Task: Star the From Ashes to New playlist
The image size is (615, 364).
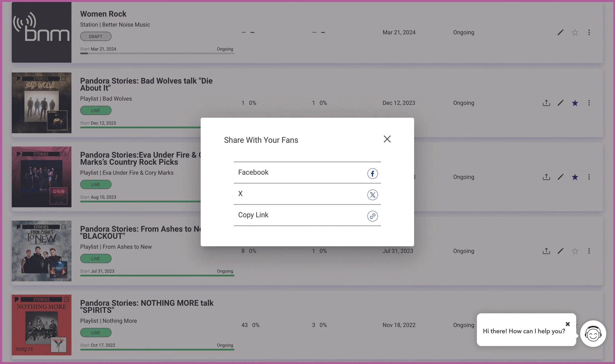Action: point(575,251)
